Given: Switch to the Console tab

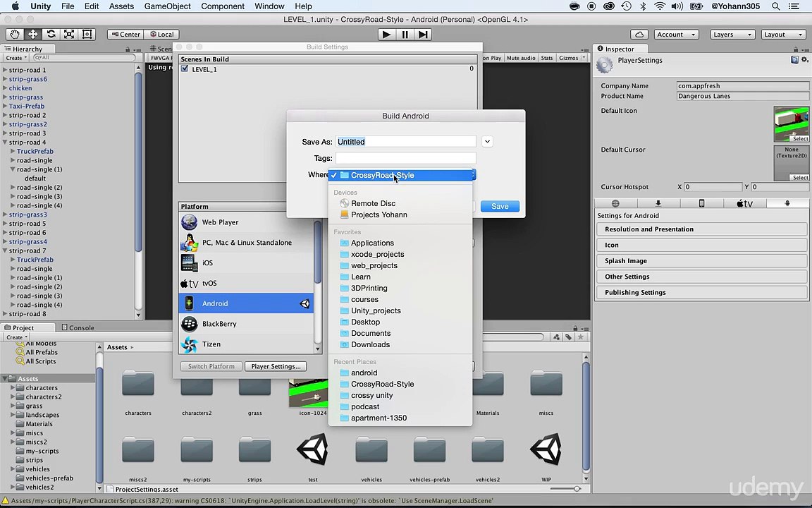Looking at the screenshot, I should click(x=78, y=327).
